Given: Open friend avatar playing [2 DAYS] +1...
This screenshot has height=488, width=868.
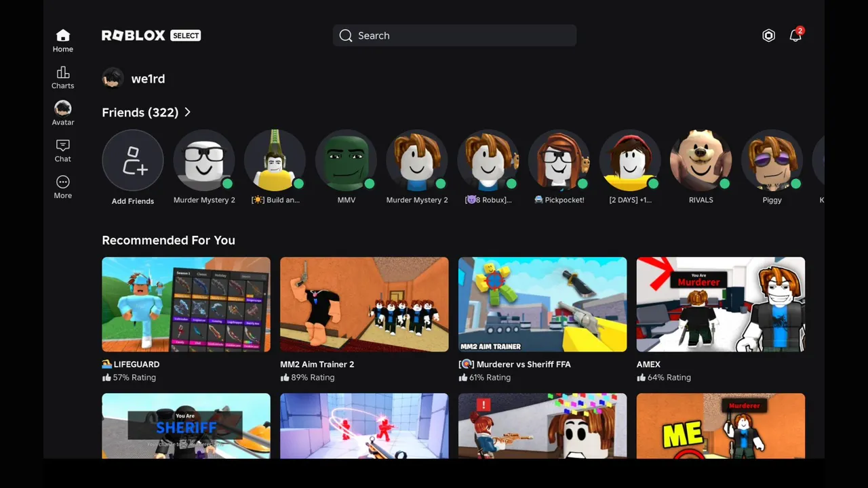Looking at the screenshot, I should tap(630, 161).
